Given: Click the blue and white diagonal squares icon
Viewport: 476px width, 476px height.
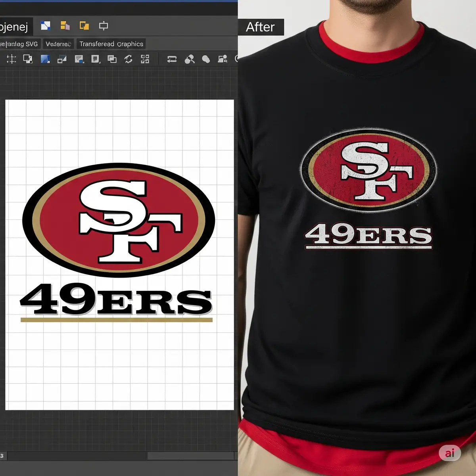Looking at the screenshot, I should point(46,26).
